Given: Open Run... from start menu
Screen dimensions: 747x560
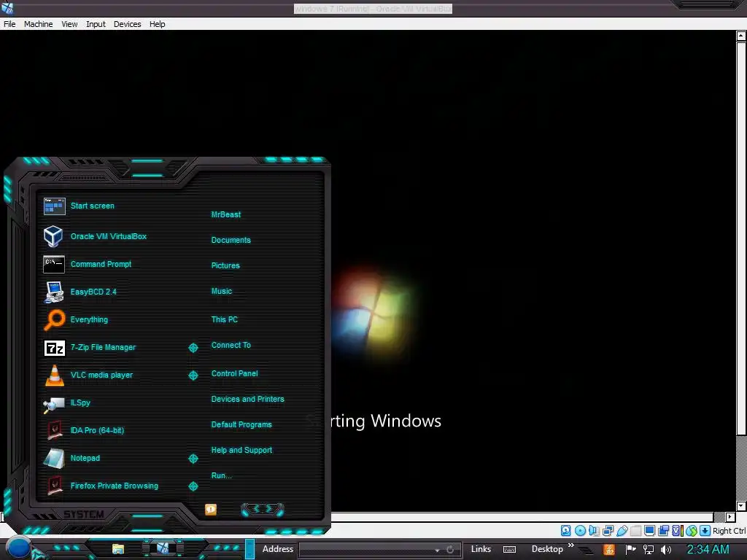Looking at the screenshot, I should click(222, 475).
